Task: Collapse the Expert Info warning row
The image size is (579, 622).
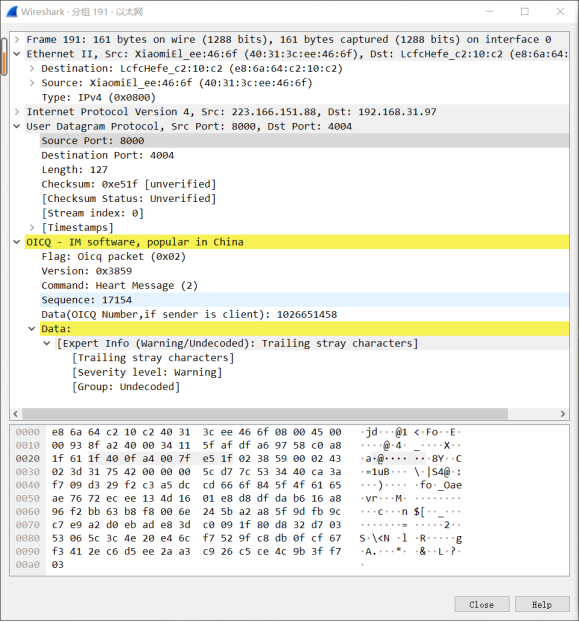Action: 47,344
